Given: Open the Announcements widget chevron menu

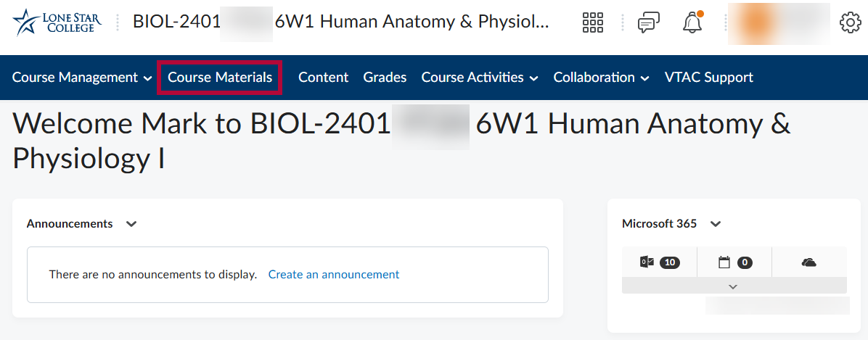Looking at the screenshot, I should click(x=131, y=224).
